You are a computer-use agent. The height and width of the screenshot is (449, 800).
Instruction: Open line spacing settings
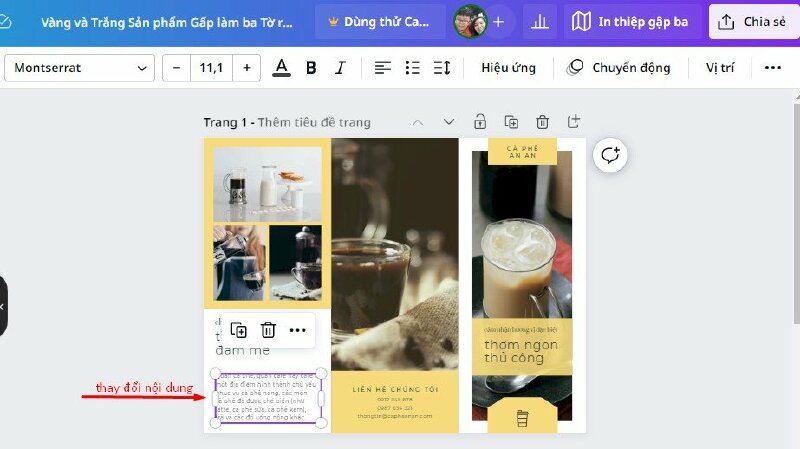coord(442,68)
